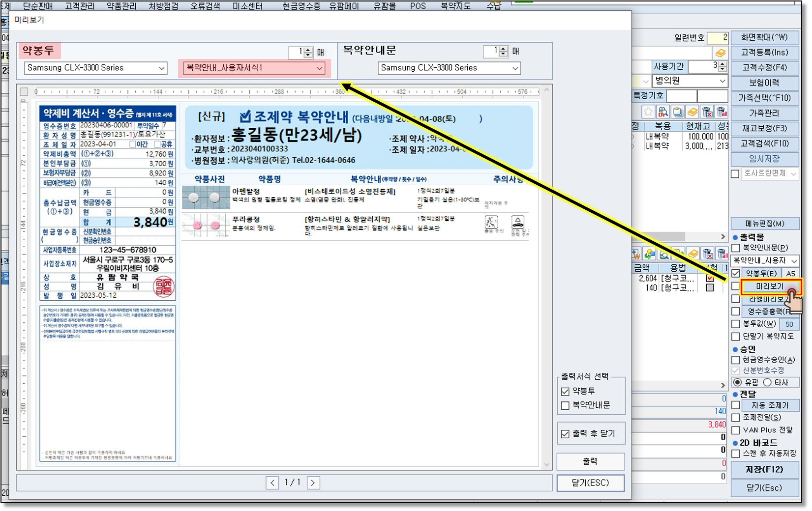
Task: Open the 복약안내_사용자서식1 form dropdown
Action: [319, 68]
